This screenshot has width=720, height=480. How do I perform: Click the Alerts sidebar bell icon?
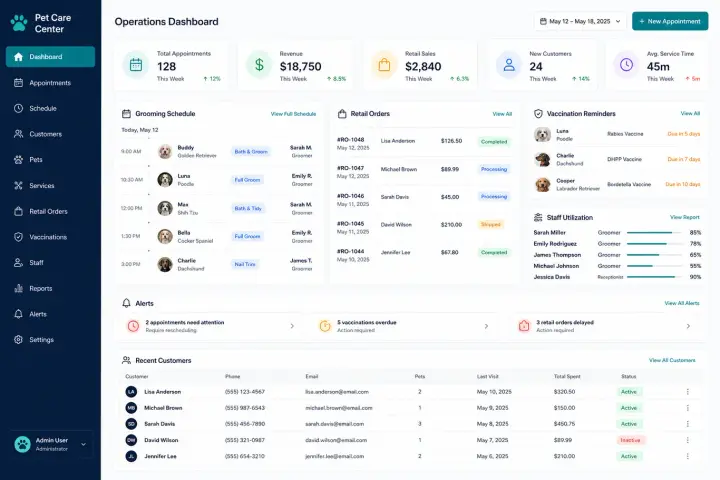18,314
